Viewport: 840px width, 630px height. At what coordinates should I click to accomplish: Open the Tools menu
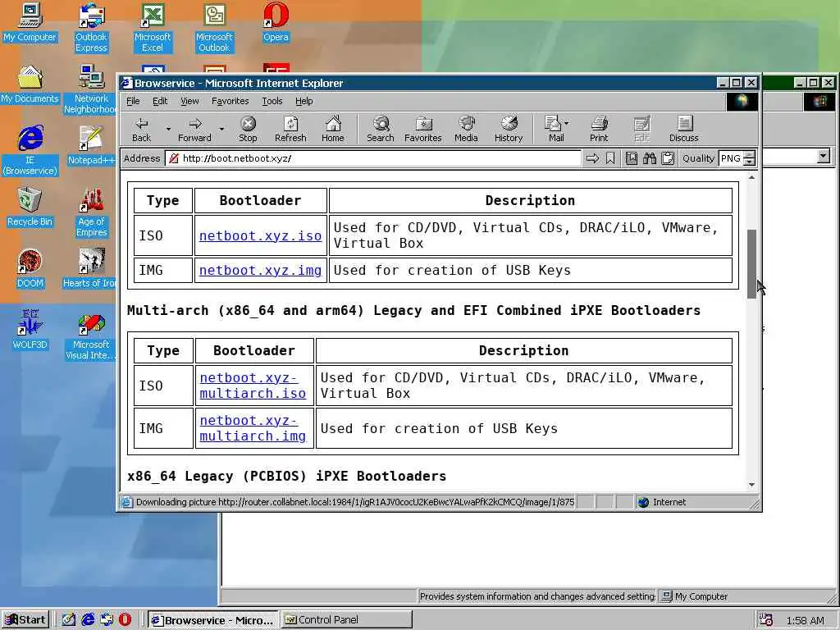click(272, 101)
